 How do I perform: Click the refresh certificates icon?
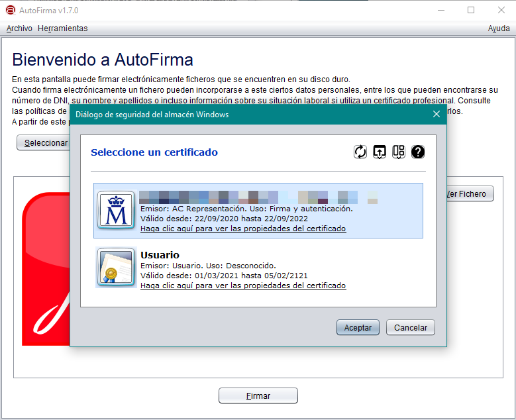360,152
